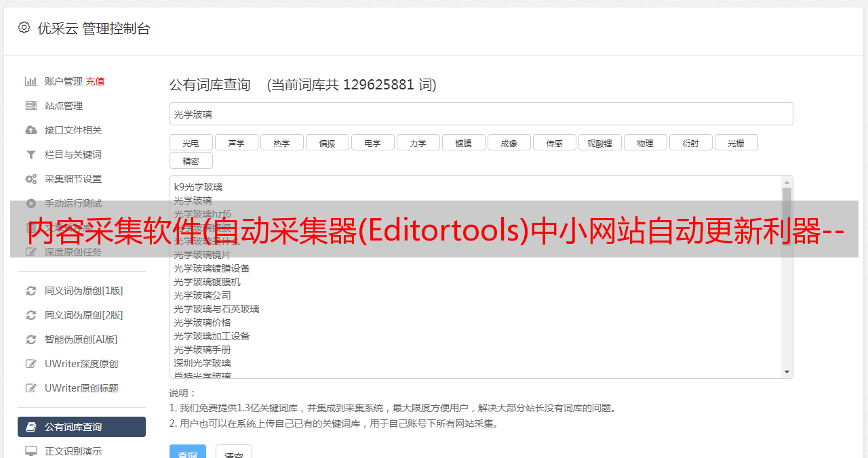Choose the 光栅 tag button

[x=736, y=142]
